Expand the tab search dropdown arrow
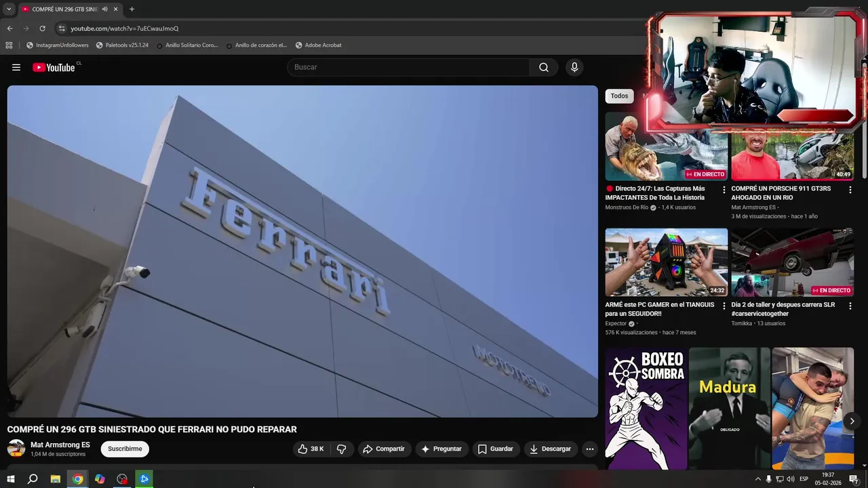868x488 pixels. click(x=9, y=9)
